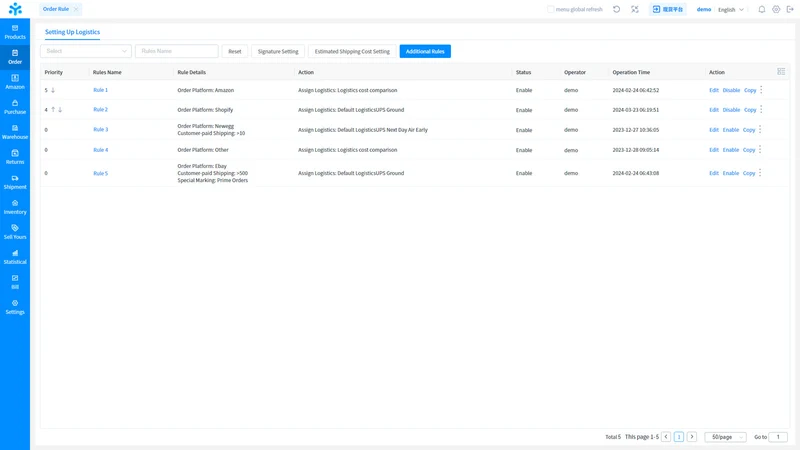The height and width of the screenshot is (450, 800).
Task: Click the app logo at top left
Action: [x=15, y=9]
